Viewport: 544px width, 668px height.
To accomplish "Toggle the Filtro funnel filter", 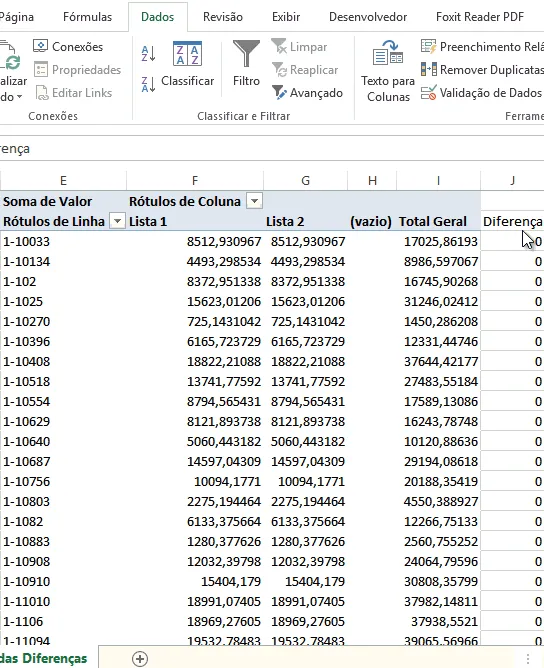I will coord(246,63).
